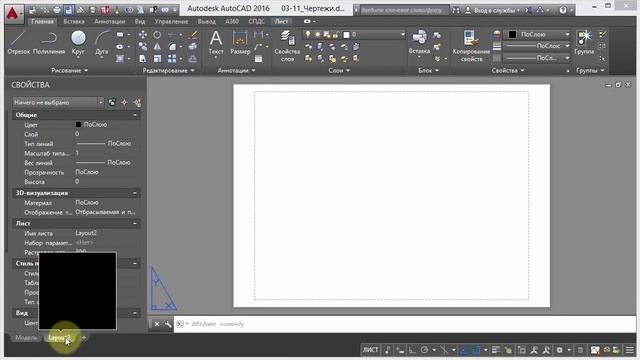Insert a table from Аннотации panel
The width and height of the screenshot is (640, 360).
click(258, 59)
